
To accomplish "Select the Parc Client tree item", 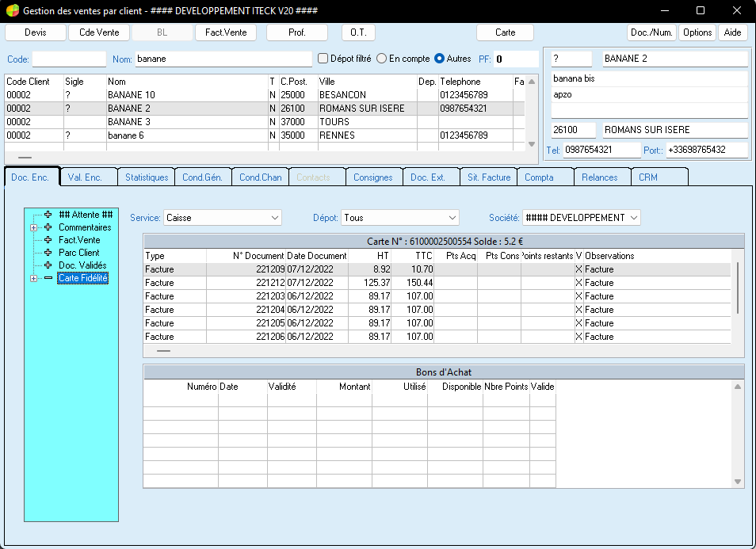I will (x=79, y=253).
